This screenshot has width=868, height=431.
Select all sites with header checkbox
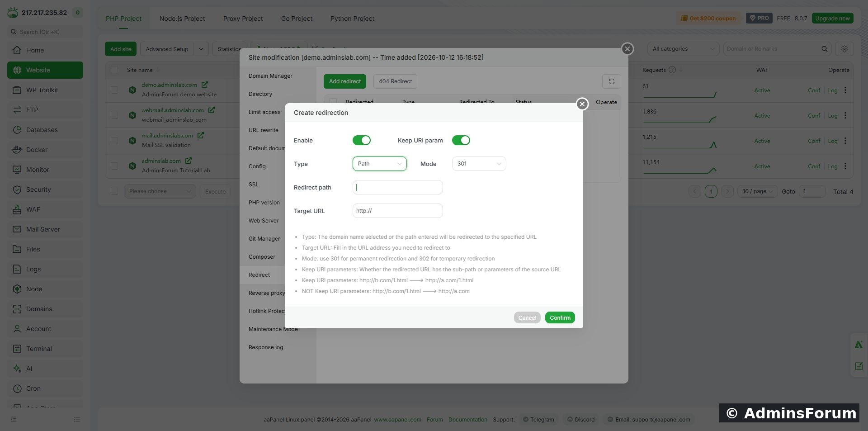click(114, 70)
